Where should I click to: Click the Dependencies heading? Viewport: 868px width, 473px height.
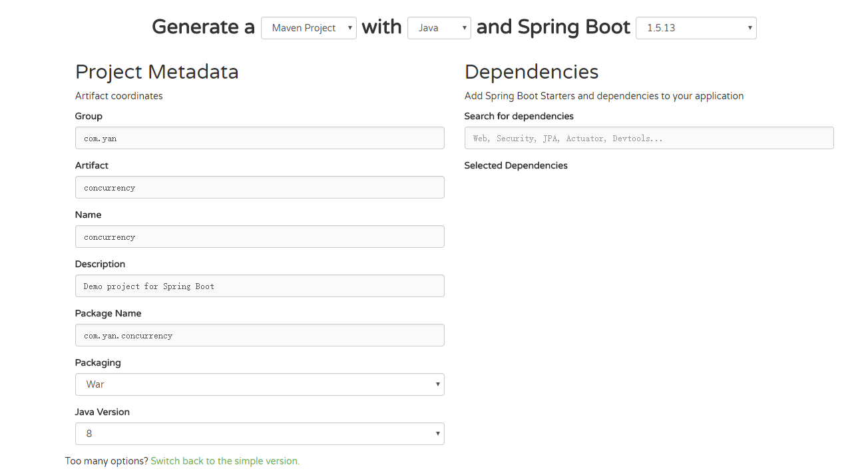tap(531, 72)
